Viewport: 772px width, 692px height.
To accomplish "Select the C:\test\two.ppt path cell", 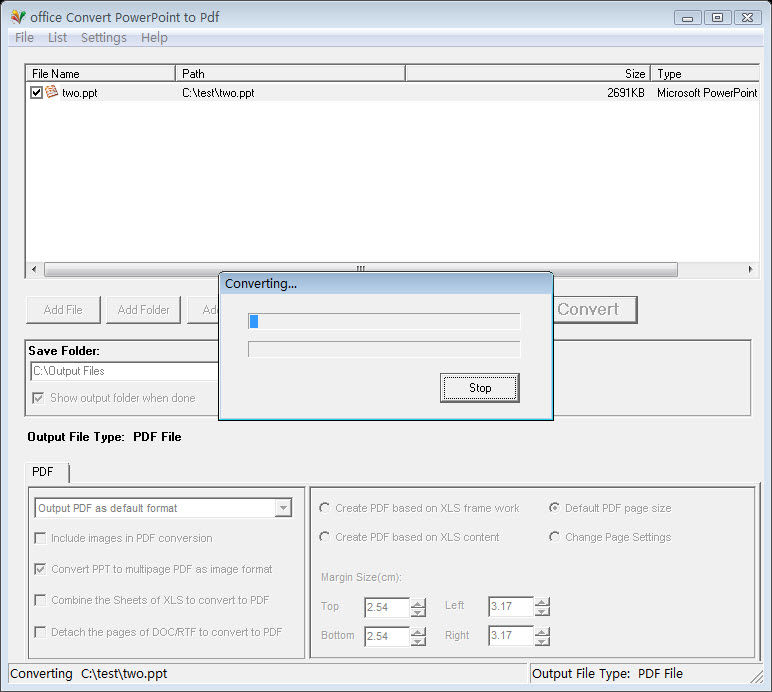I will click(x=218, y=93).
